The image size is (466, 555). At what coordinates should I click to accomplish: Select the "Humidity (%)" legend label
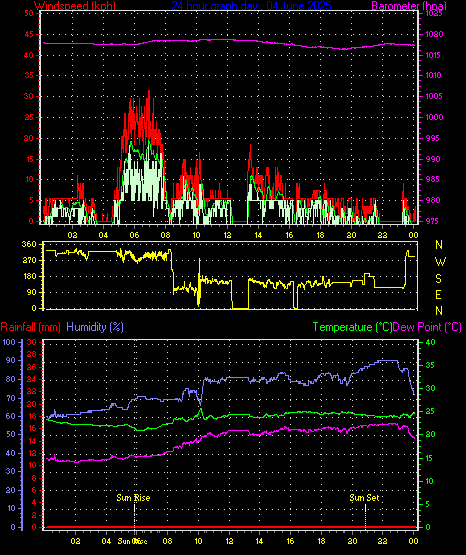point(95,327)
